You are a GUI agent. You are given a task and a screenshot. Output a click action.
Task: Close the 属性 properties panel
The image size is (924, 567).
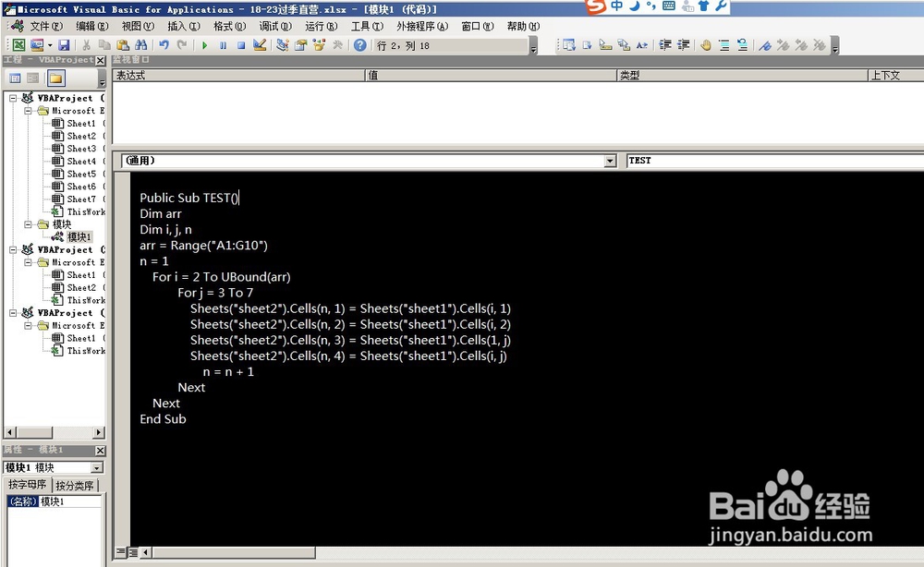(100, 451)
